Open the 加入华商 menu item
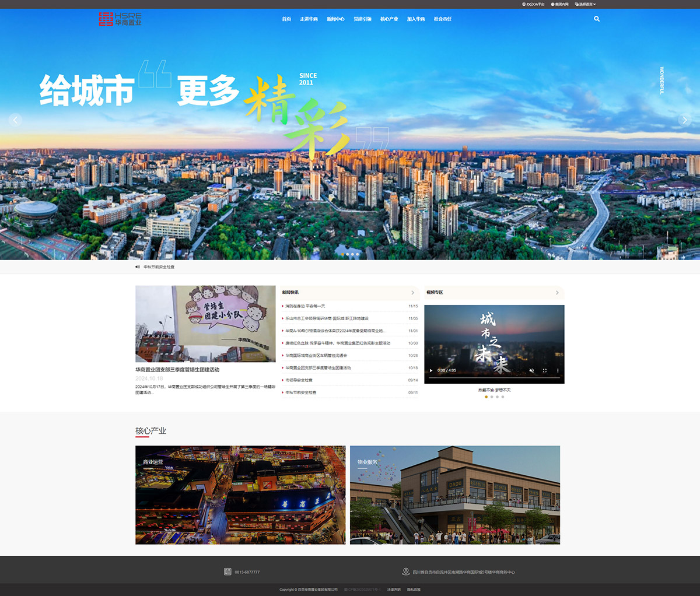The image size is (700, 596). coord(416,19)
